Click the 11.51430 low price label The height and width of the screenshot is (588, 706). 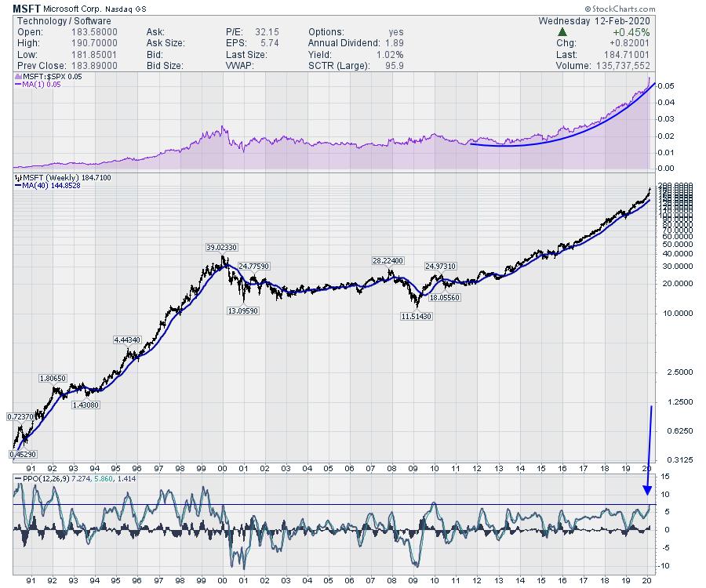416,316
